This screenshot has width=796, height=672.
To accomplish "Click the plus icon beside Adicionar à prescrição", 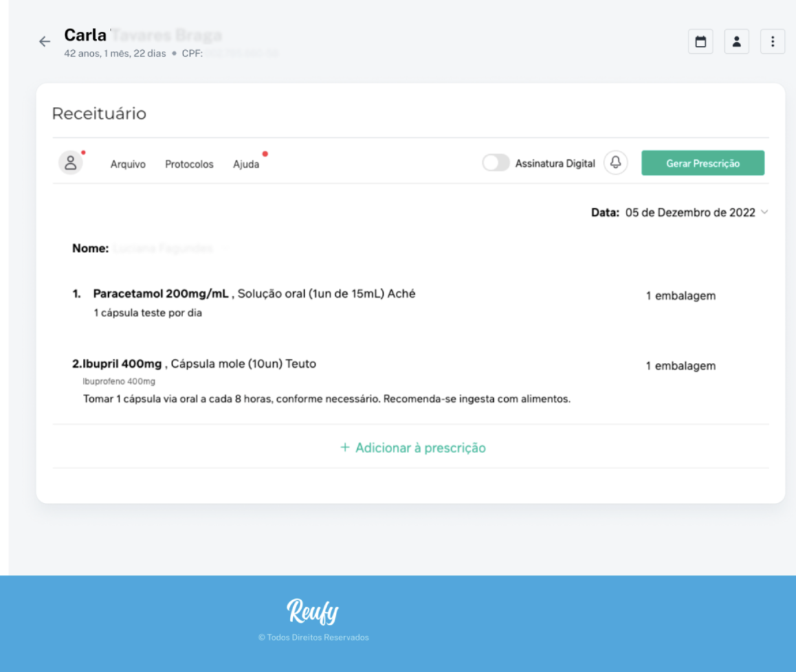I will (345, 447).
